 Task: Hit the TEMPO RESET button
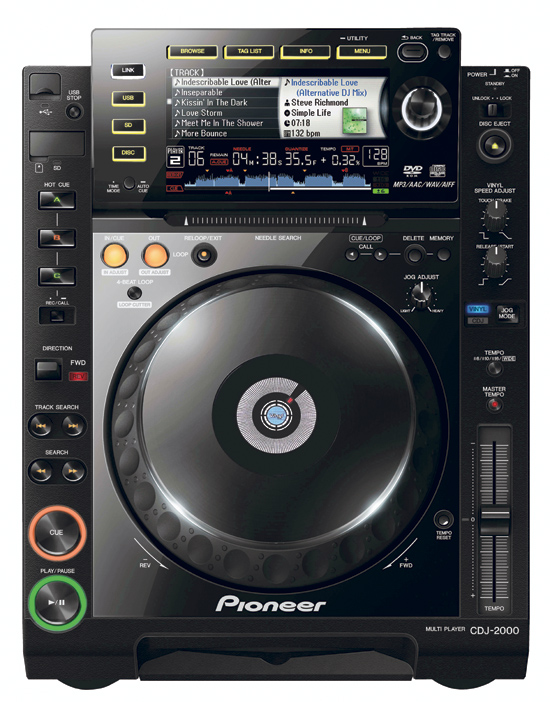[443, 520]
